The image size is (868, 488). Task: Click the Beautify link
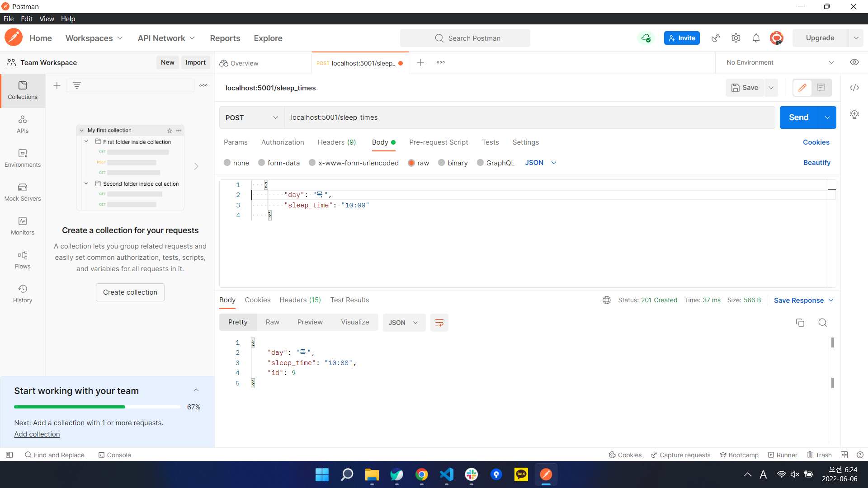click(x=816, y=163)
